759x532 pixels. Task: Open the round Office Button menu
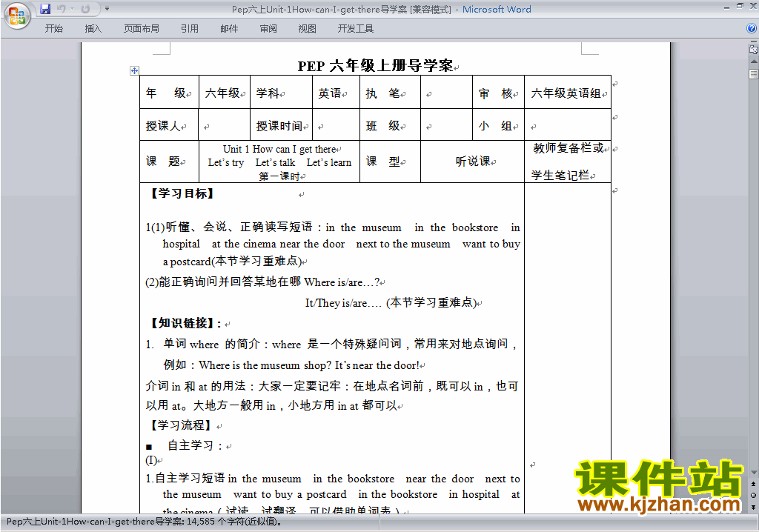coord(18,16)
